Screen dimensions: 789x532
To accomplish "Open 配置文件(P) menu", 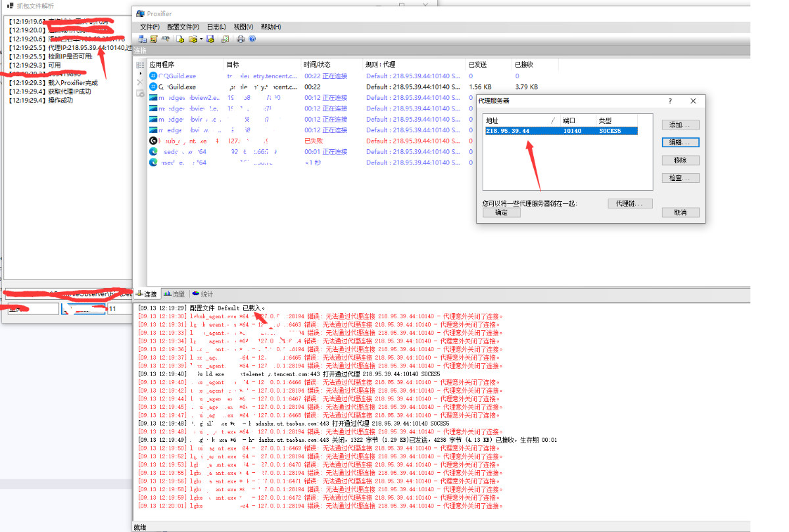I will [x=183, y=27].
